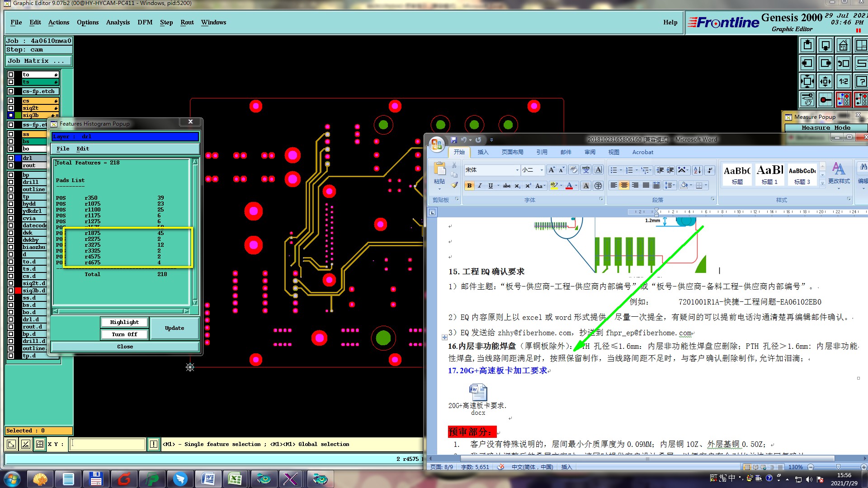This screenshot has height=488, width=868.
Task: Click the X Y coordinate input field
Action: (x=108, y=444)
